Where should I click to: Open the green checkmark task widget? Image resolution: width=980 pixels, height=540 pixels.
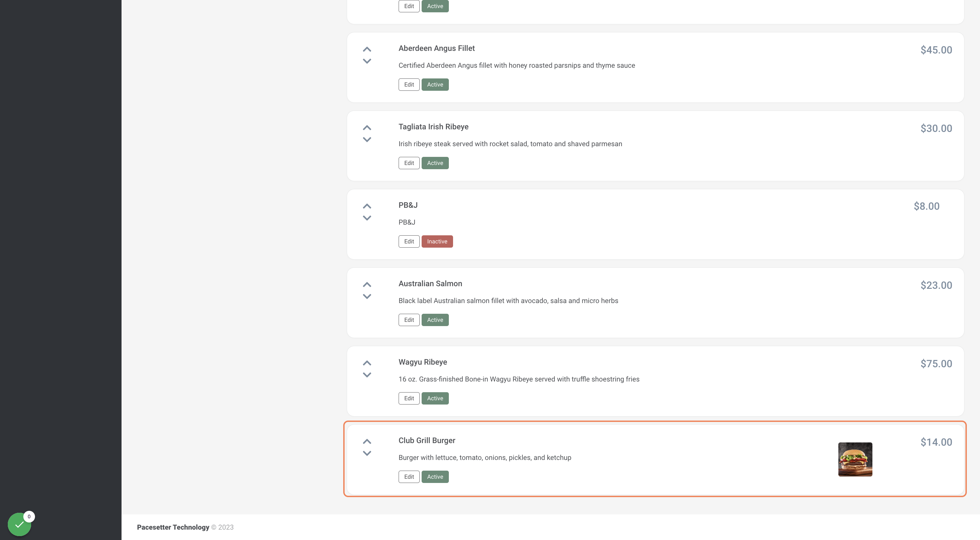[19, 524]
